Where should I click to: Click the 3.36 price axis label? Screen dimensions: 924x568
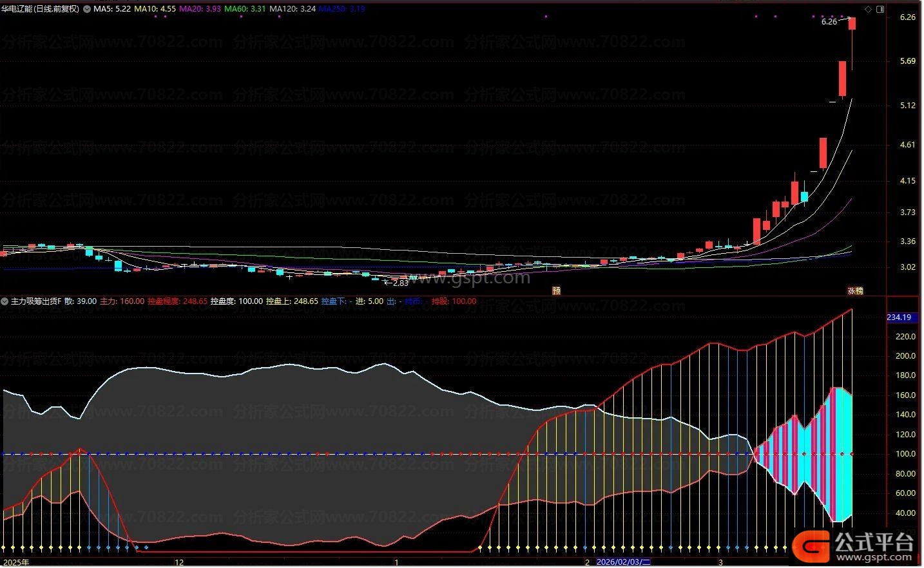tap(908, 241)
